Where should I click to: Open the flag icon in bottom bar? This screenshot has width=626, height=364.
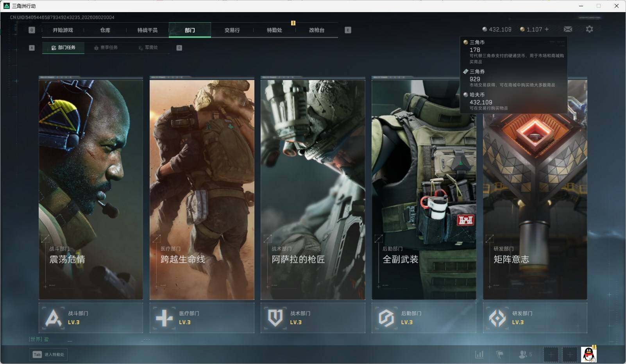click(x=500, y=354)
